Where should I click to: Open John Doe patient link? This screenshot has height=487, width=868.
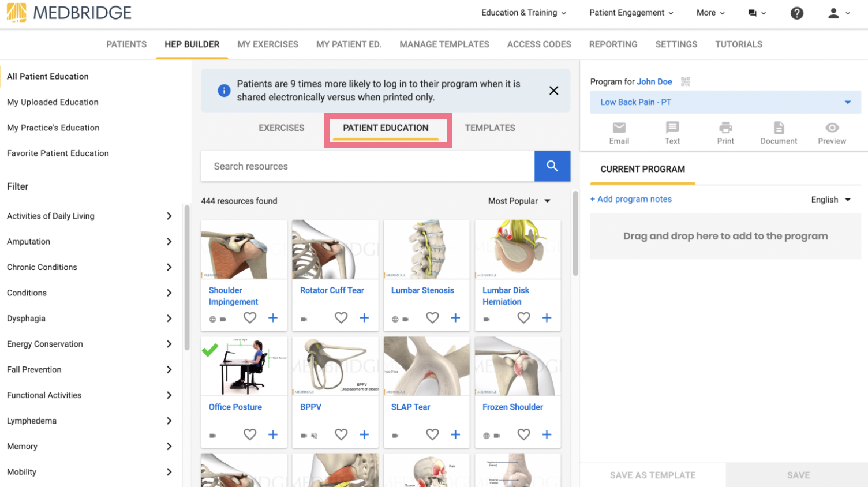click(654, 82)
